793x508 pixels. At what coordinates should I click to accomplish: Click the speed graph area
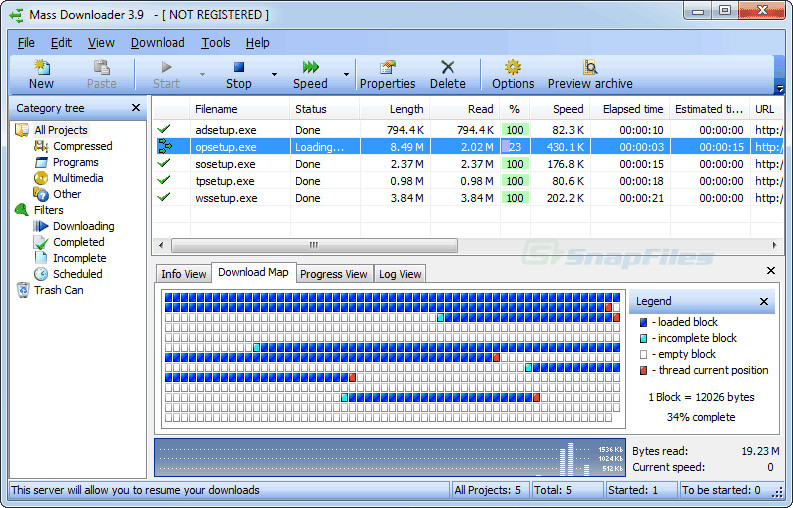390,458
